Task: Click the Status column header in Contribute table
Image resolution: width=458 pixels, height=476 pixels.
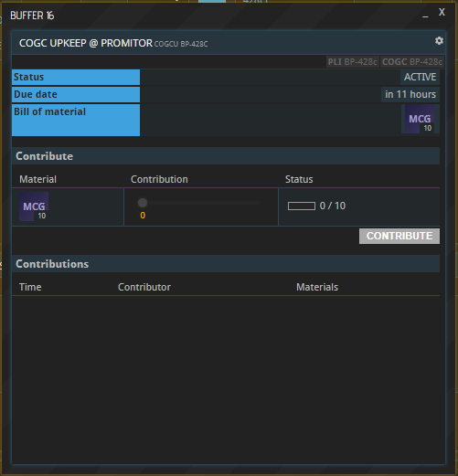Action: point(299,179)
